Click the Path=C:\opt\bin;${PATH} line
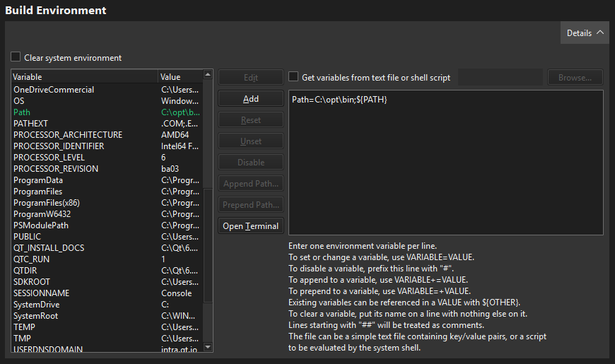The width and height of the screenshot is (615, 364). (x=339, y=100)
